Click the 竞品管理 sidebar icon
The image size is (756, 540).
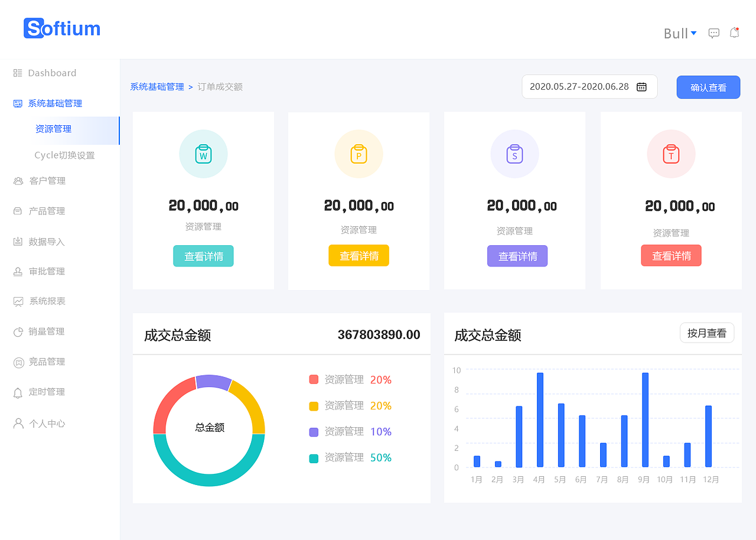[18, 362]
